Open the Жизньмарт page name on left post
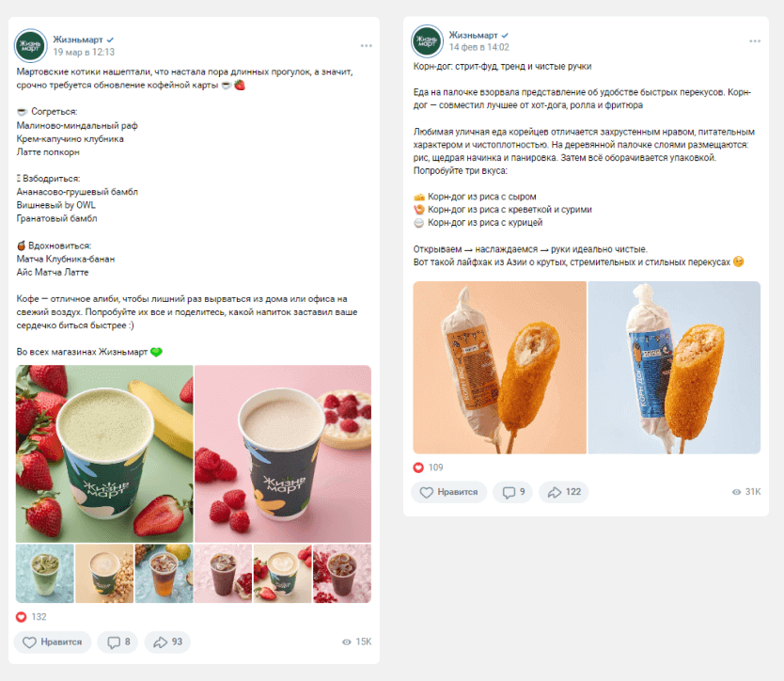 (78, 40)
